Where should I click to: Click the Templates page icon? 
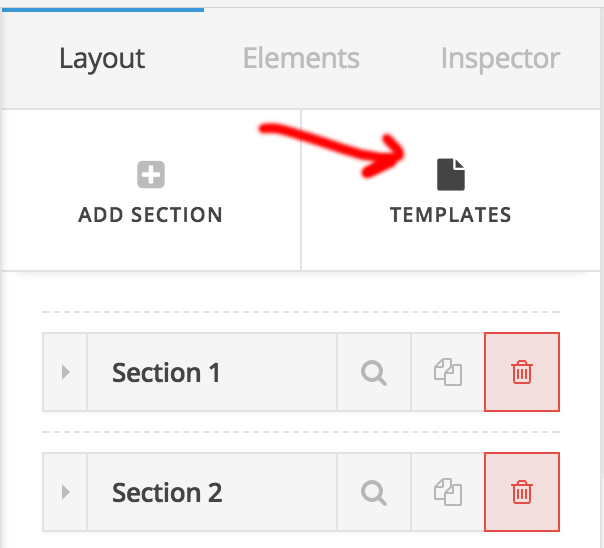[x=451, y=175]
